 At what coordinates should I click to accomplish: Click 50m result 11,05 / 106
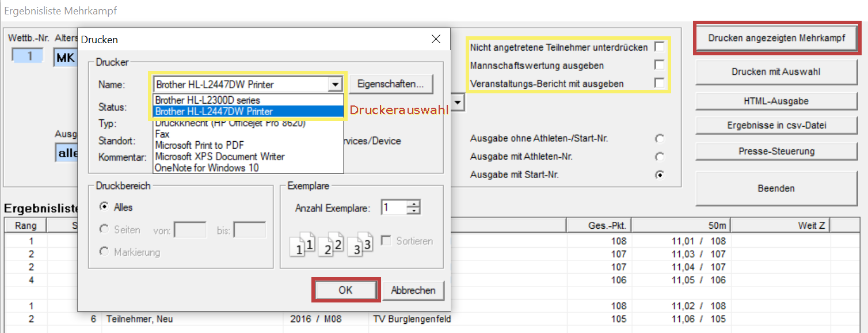[699, 280]
